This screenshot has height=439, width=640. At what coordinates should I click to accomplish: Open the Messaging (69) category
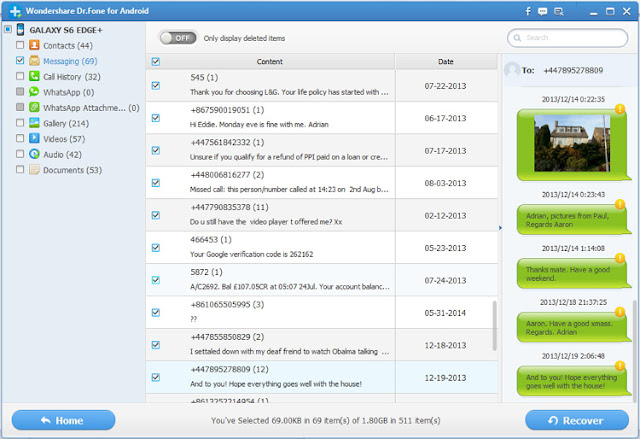pos(70,61)
